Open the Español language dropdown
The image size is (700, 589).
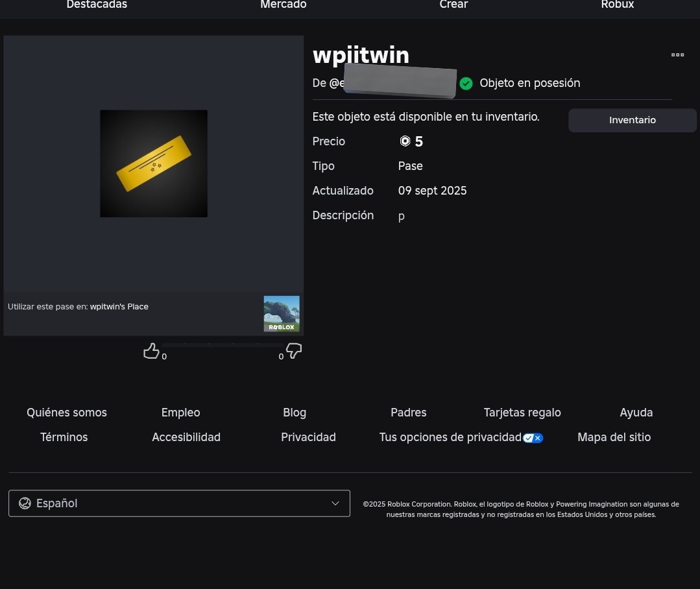[179, 503]
